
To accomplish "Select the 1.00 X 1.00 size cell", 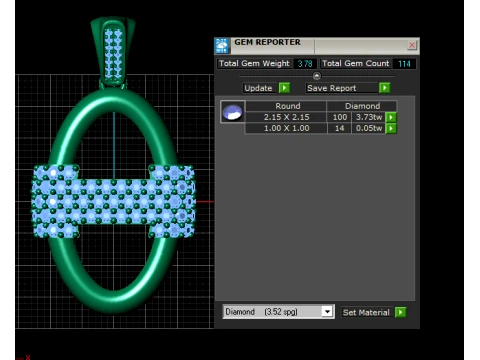I will (286, 128).
